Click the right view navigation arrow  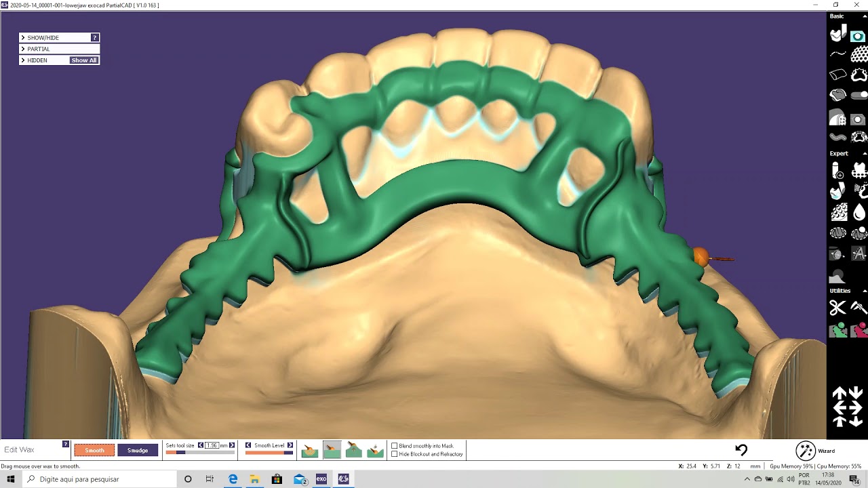coord(855,407)
